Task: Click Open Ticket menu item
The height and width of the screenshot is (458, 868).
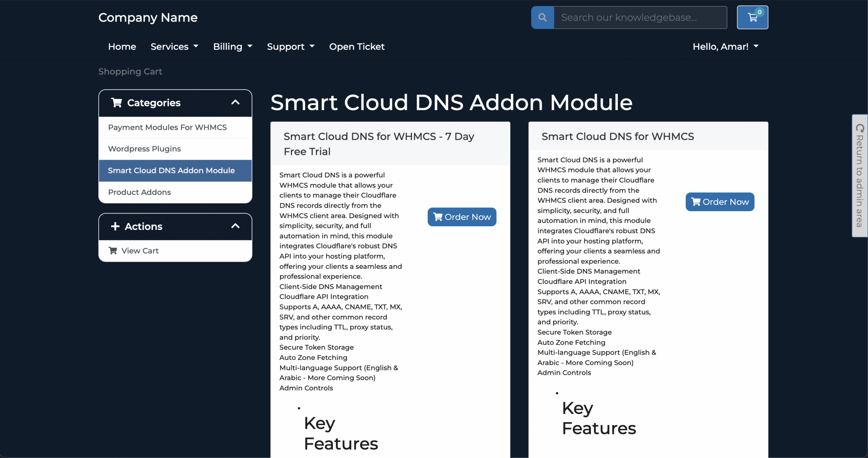Action: click(357, 46)
